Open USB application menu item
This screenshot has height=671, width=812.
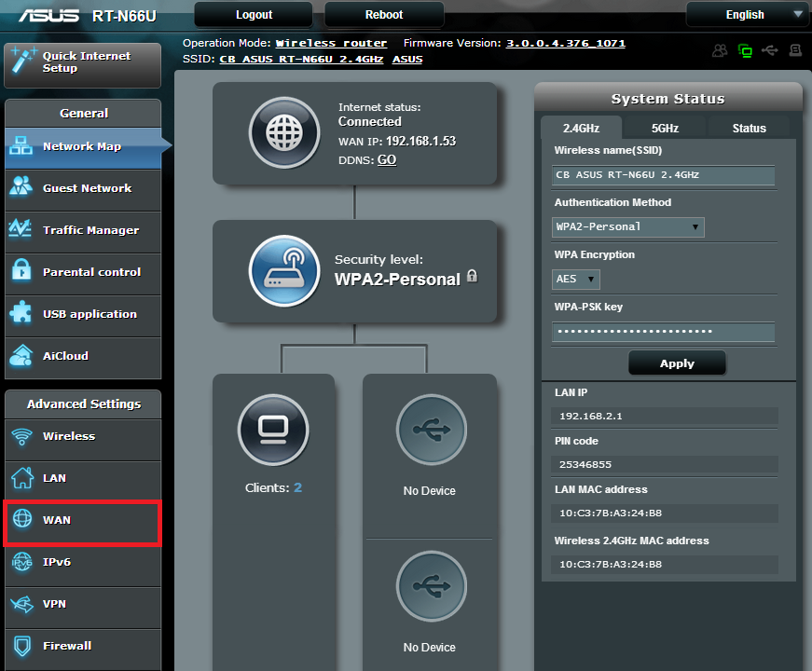(83, 314)
